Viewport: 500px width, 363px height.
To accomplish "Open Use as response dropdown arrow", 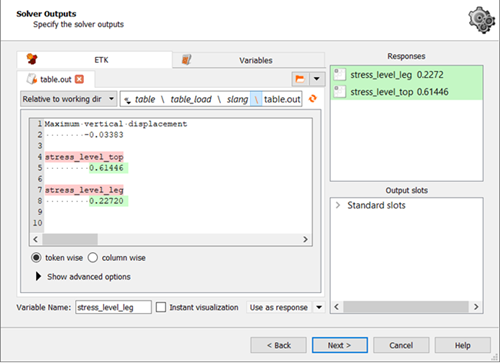I will click(319, 307).
